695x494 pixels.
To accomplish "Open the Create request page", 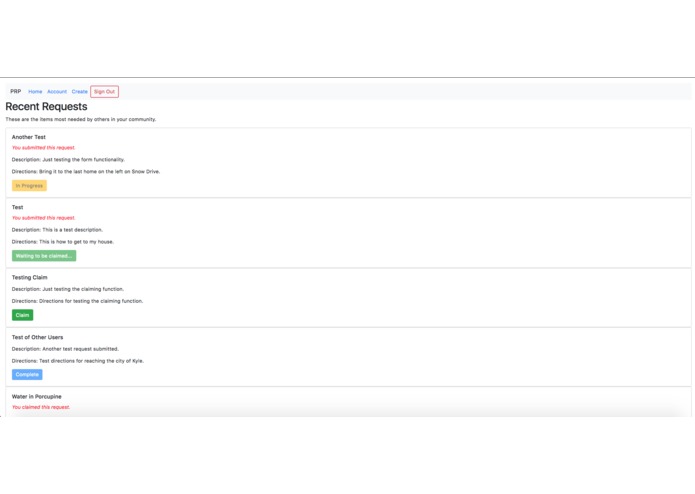I will tap(80, 92).
